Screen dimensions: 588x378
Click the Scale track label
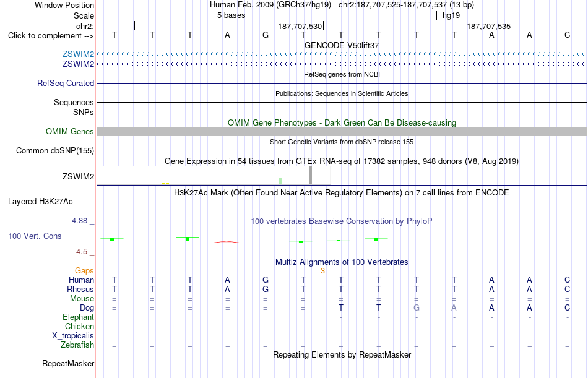[84, 15]
